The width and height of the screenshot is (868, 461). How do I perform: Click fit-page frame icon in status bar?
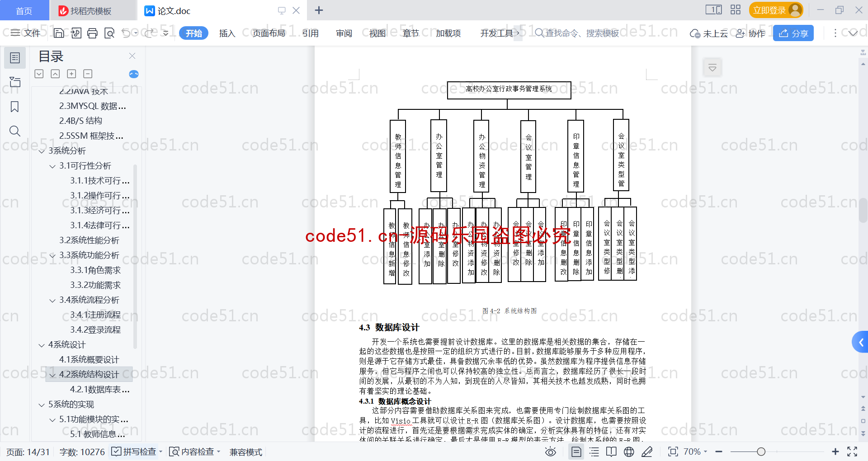[x=673, y=452]
